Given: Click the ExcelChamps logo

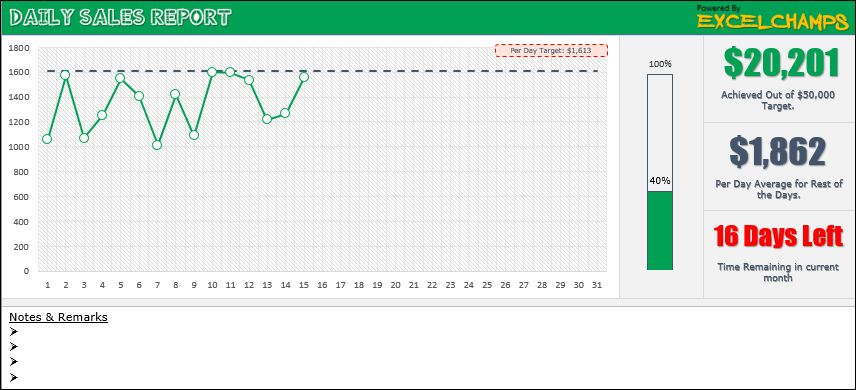Looking at the screenshot, I should coord(773,17).
